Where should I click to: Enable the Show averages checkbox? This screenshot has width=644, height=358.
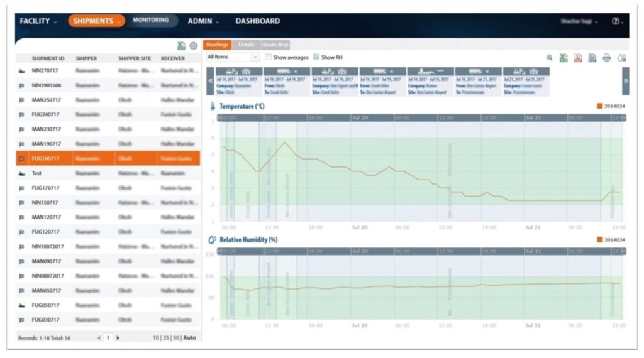[268, 57]
